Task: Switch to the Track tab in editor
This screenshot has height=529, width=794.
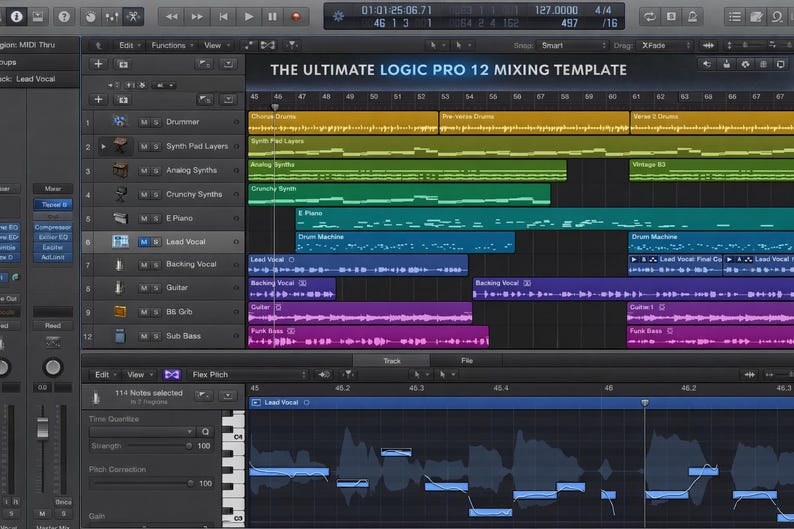Action: click(391, 361)
